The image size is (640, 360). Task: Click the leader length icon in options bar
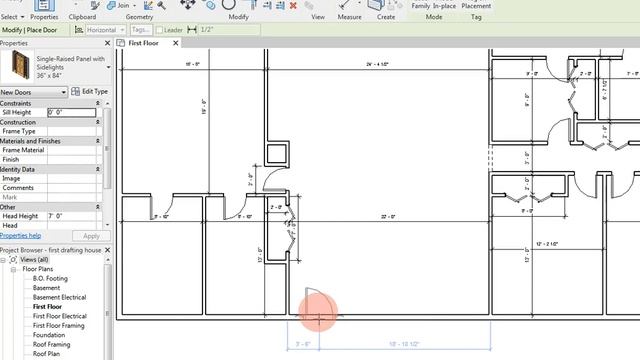[x=192, y=30]
